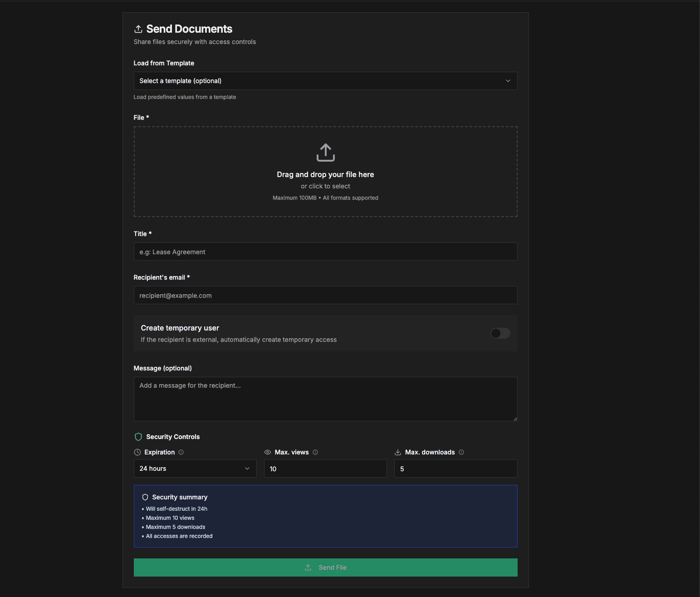The width and height of the screenshot is (700, 597).
Task: Enable the Create temporary user switch
Action: (x=500, y=333)
